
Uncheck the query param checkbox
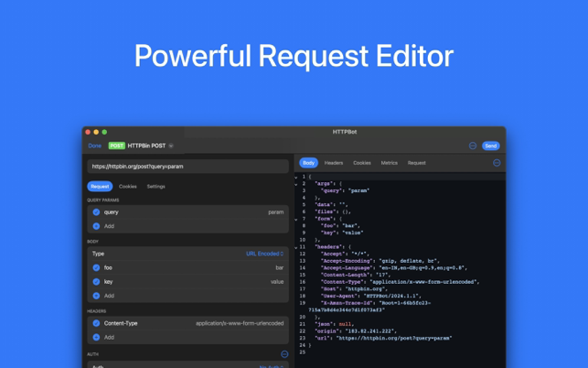point(96,212)
